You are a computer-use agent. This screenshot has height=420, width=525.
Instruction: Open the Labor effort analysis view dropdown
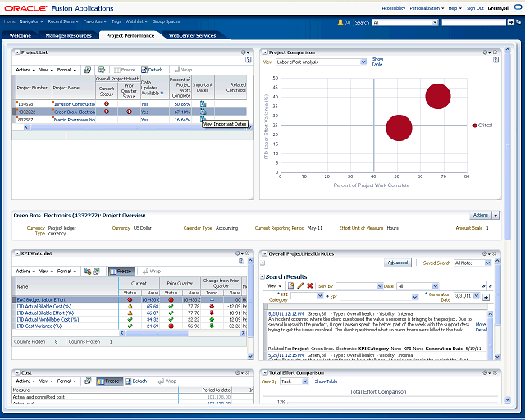pyautogui.click(x=363, y=62)
